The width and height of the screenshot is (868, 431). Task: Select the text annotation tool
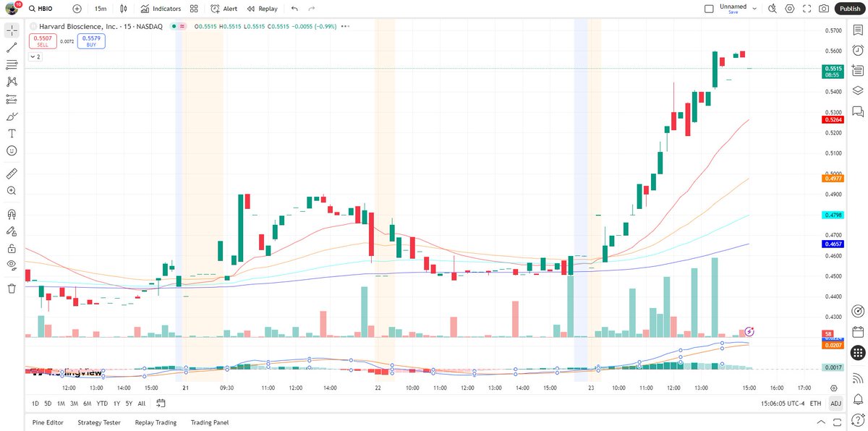click(12, 134)
